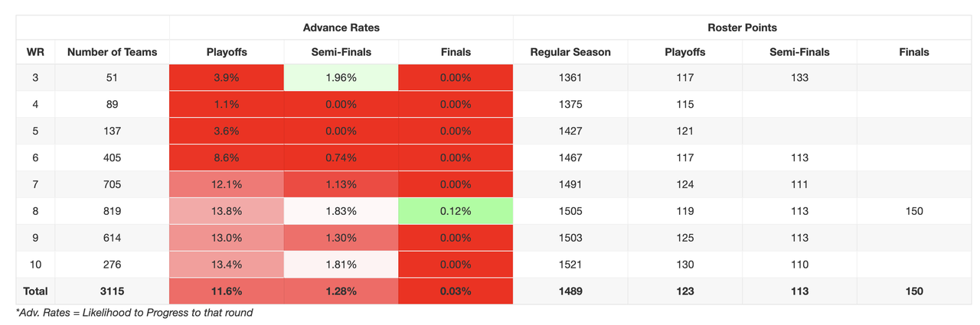Screen dimensions: 980x325
Task: Select the Regular Season column header
Action: tap(570, 52)
